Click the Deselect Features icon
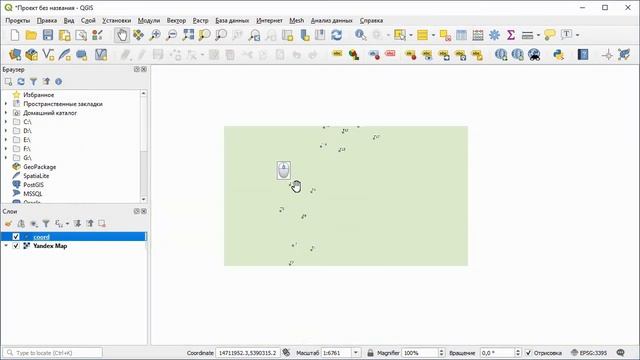The image size is (640, 360). click(x=445, y=35)
